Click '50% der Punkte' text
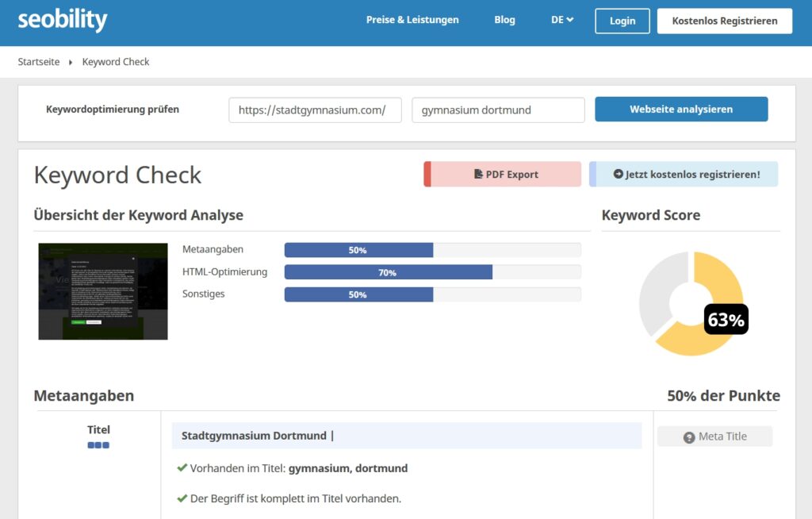The height and width of the screenshot is (519, 812). [723, 396]
